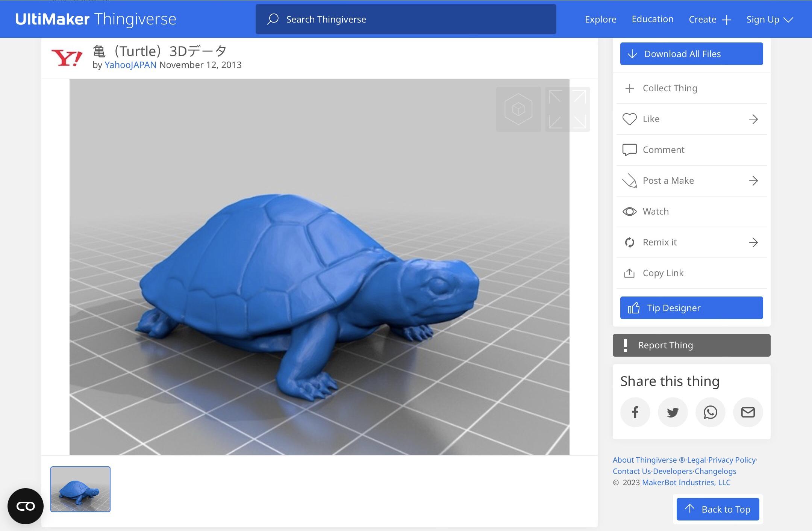Expand the image to fullscreen view
812x531 pixels.
coord(567,109)
